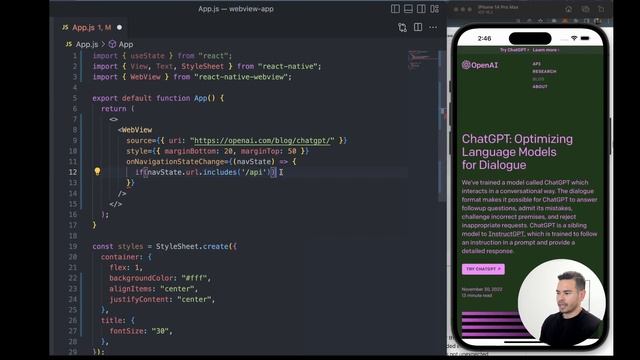Click the Wi-Fi icon in the iPhone status bar
Image resolution: width=640 pixels, height=360 pixels.
(x=574, y=38)
